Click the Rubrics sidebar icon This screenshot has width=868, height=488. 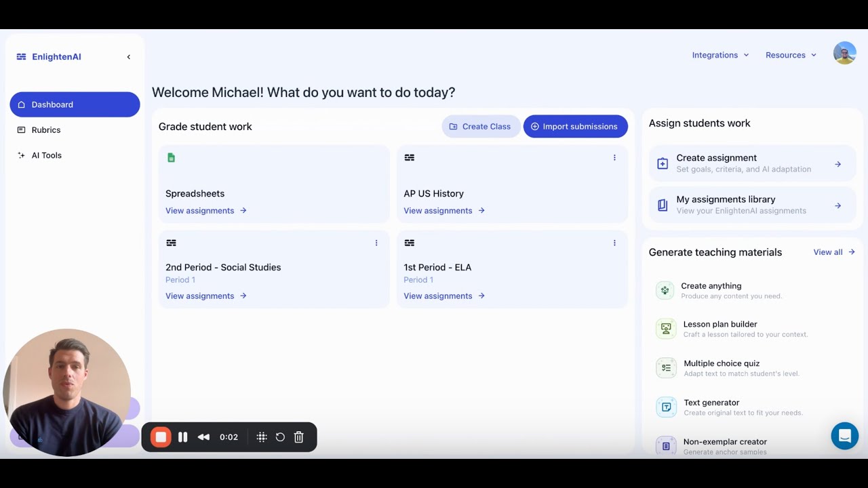(21, 130)
